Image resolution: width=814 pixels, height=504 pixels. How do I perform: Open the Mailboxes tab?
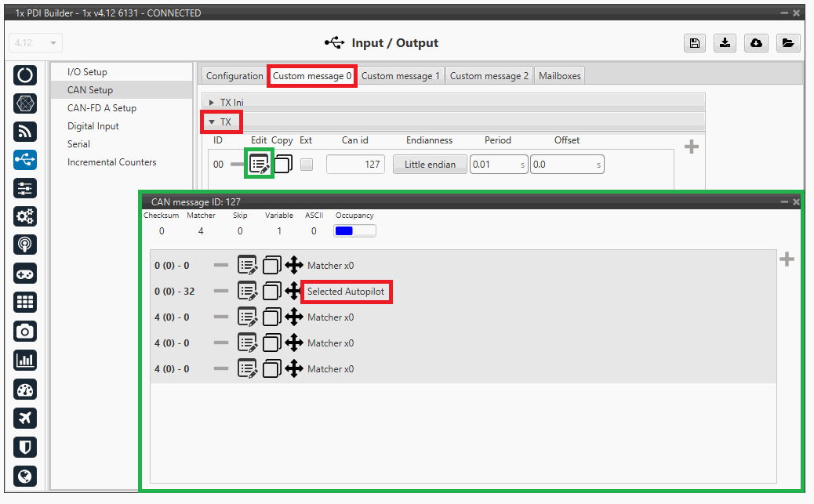click(559, 76)
